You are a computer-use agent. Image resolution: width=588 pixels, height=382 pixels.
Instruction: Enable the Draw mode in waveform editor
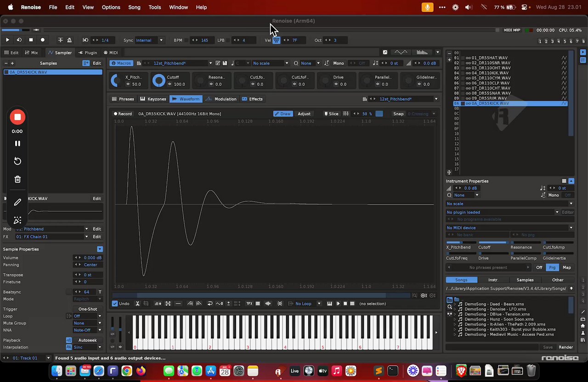(x=283, y=114)
